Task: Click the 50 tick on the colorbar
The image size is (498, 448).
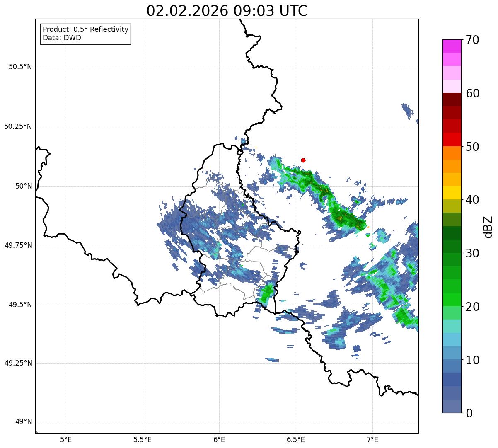Action: 472,147
